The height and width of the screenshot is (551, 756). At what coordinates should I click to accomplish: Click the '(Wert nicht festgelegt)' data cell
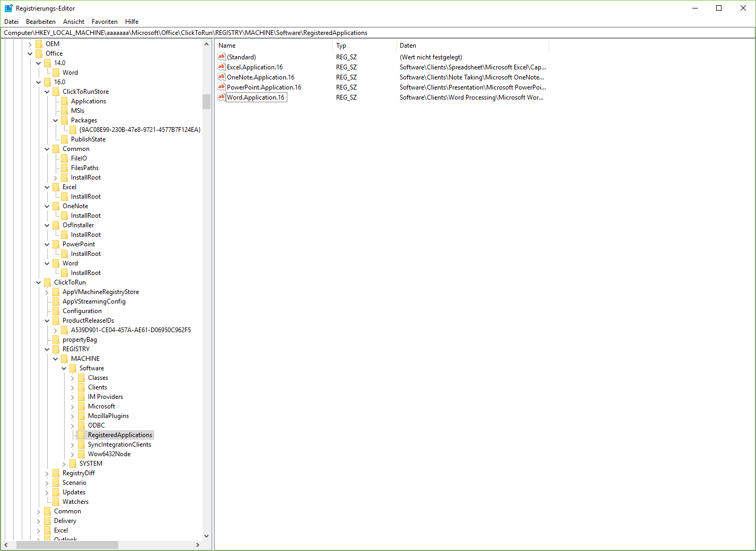tap(431, 57)
